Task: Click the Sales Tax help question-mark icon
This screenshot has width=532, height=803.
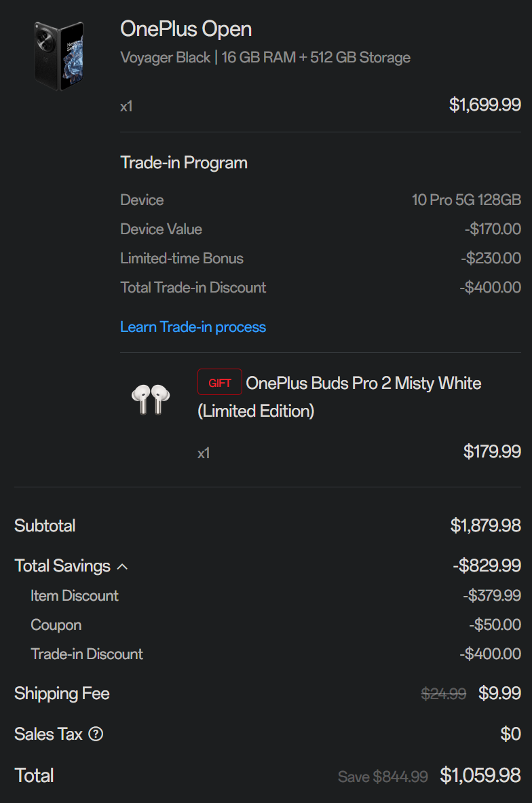Action: click(96, 734)
